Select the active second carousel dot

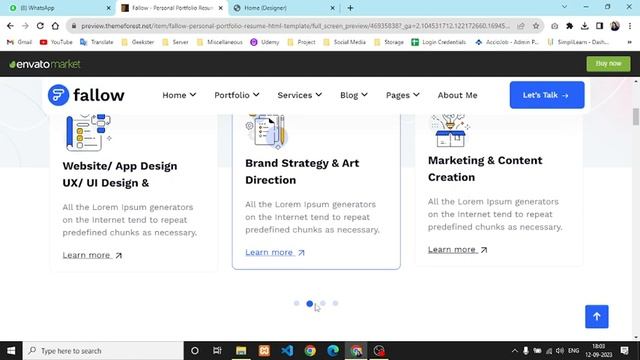[x=310, y=303]
